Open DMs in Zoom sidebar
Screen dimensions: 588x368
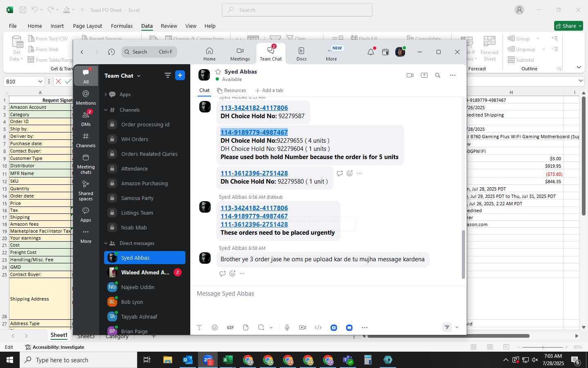pos(86,119)
